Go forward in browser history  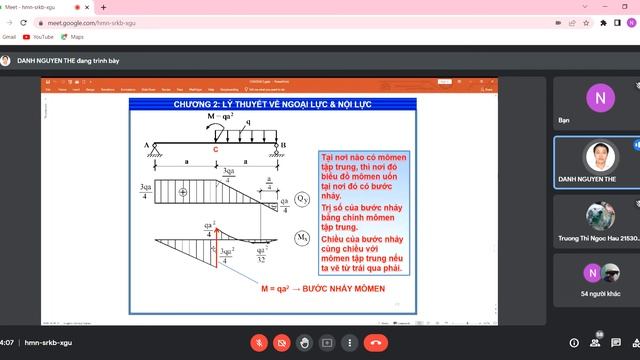9,23
